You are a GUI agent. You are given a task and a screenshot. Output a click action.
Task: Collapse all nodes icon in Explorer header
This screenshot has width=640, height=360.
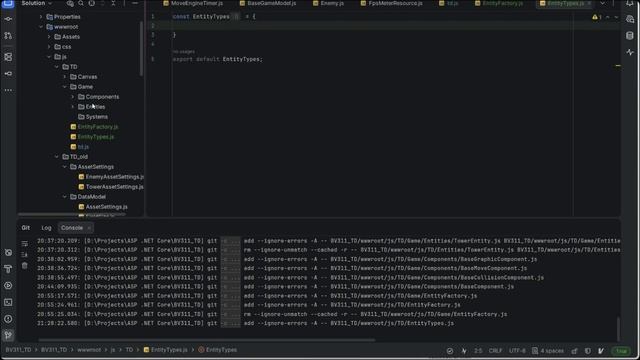(113, 3)
